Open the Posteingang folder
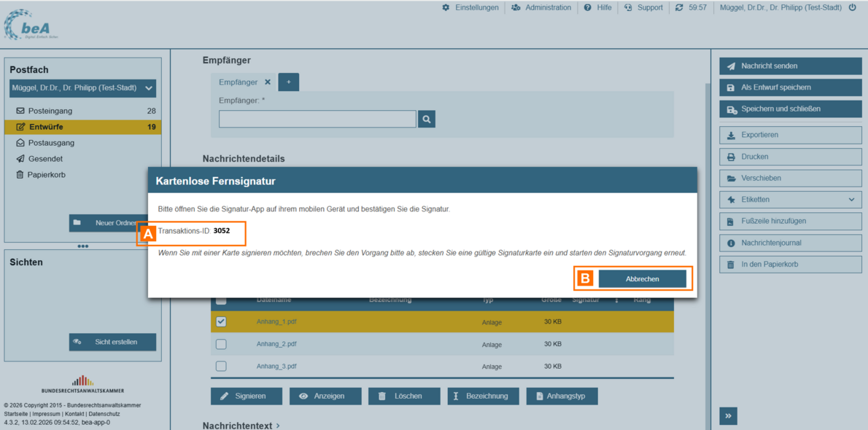The width and height of the screenshot is (868, 430). (x=50, y=111)
